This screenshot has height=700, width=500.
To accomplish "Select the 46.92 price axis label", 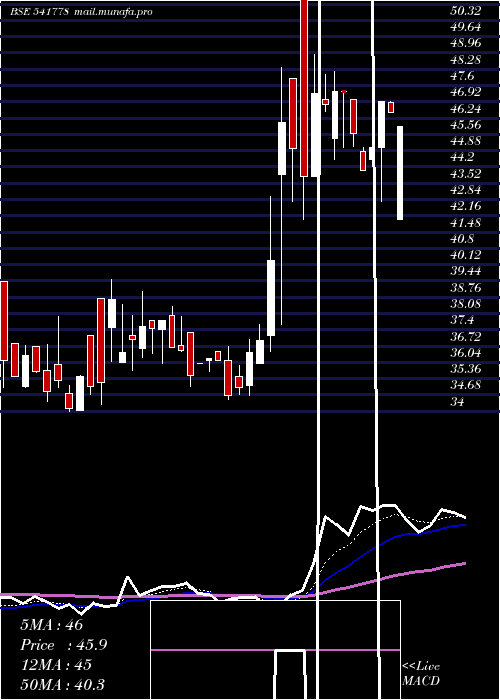I will tap(466, 92).
